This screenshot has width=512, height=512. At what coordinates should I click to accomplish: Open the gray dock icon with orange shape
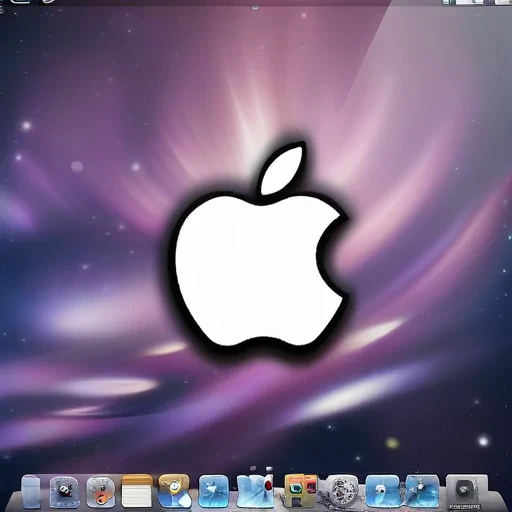coord(100,491)
